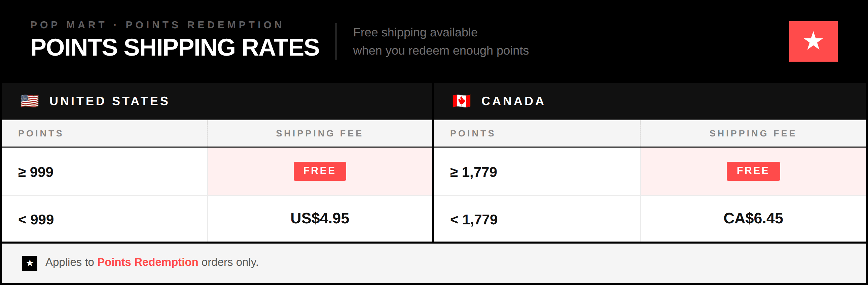Click the Points Redemption red link
The width and height of the screenshot is (868, 285).
tap(148, 262)
